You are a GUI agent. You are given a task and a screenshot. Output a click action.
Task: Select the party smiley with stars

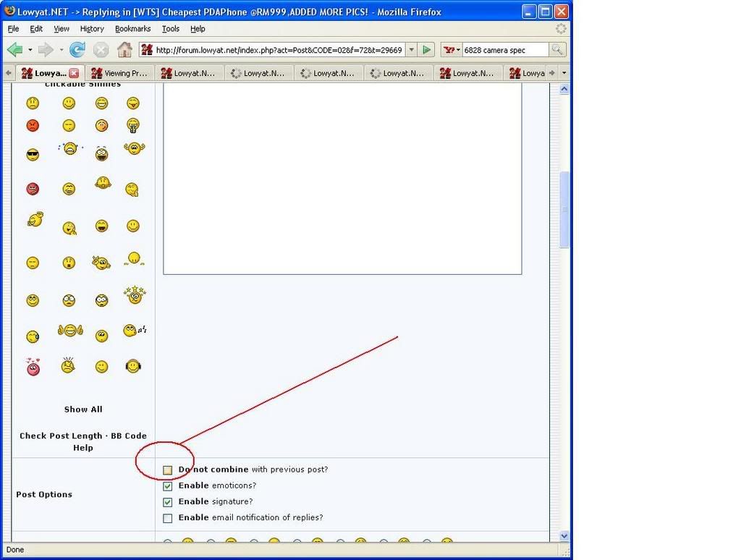134,297
